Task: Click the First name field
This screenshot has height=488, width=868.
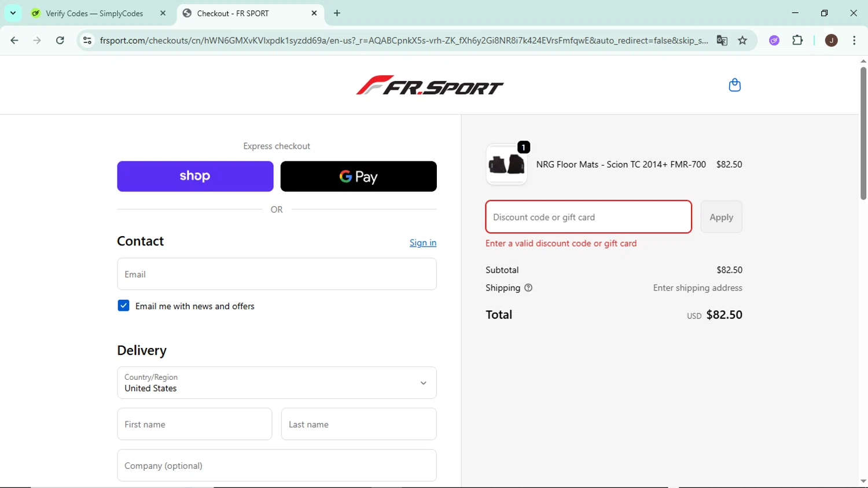Action: pyautogui.click(x=194, y=424)
